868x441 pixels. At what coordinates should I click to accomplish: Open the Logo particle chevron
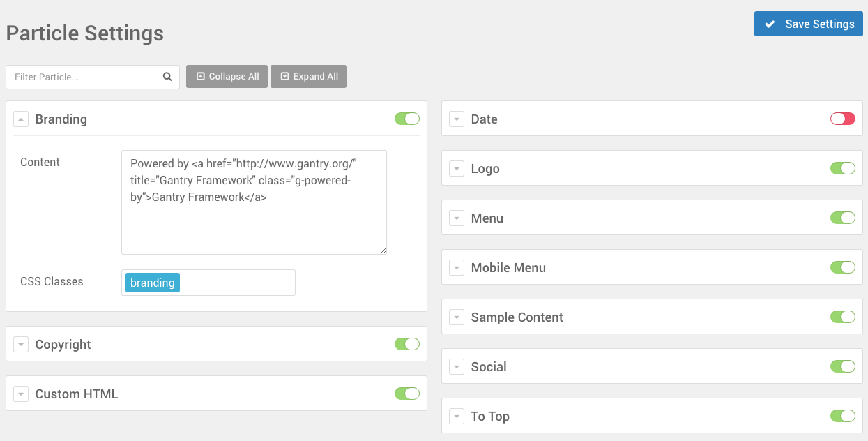pyautogui.click(x=457, y=169)
